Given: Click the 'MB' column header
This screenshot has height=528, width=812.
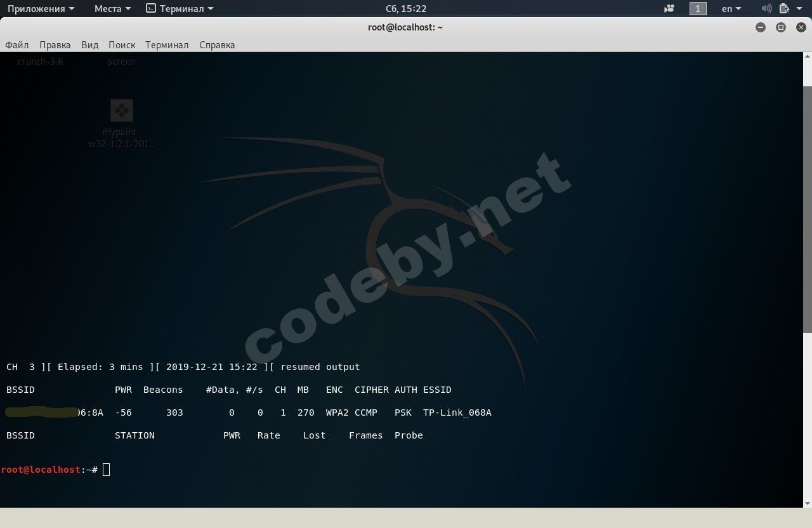Looking at the screenshot, I should coord(303,390).
